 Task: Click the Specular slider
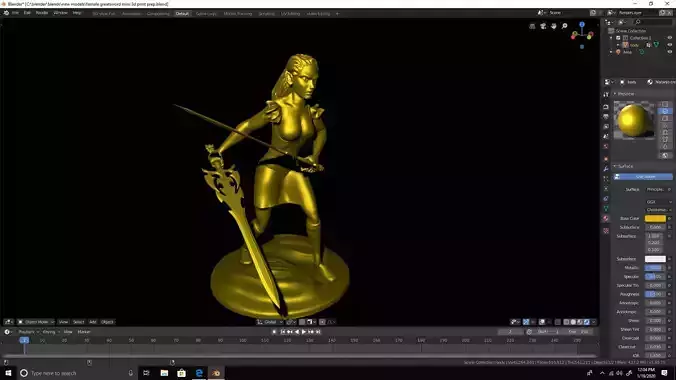tap(655, 276)
